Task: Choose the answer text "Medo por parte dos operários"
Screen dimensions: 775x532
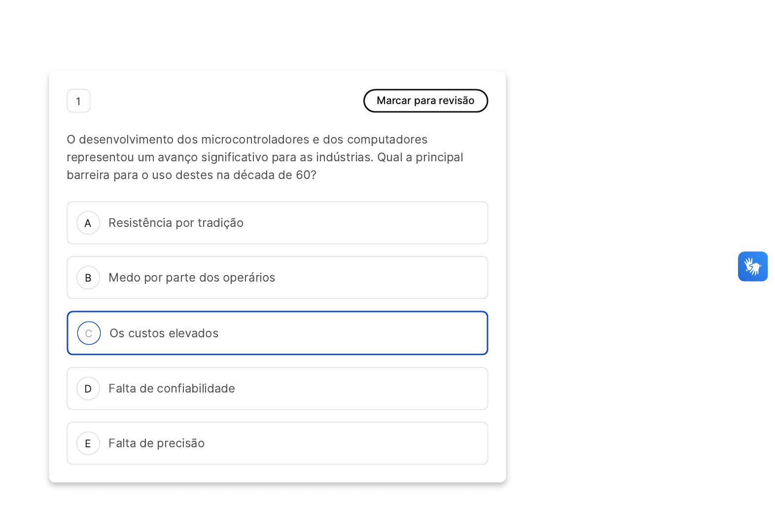Action: (x=192, y=278)
